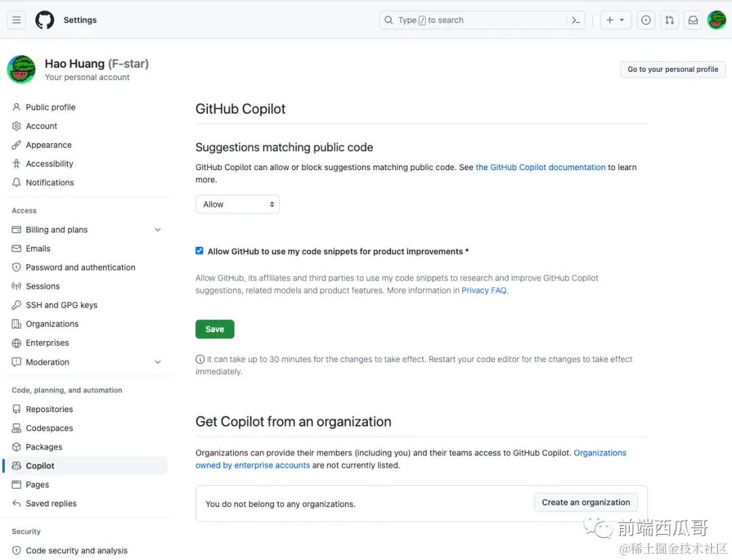Click the Organizations building icon
Viewport: 732px width, 560px height.
pyautogui.click(x=16, y=324)
